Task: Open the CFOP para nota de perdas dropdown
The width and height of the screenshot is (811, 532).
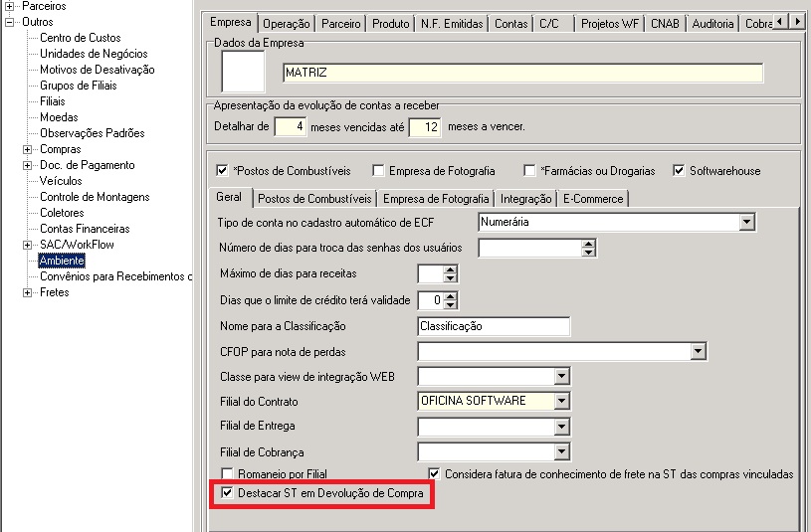Action: point(698,352)
